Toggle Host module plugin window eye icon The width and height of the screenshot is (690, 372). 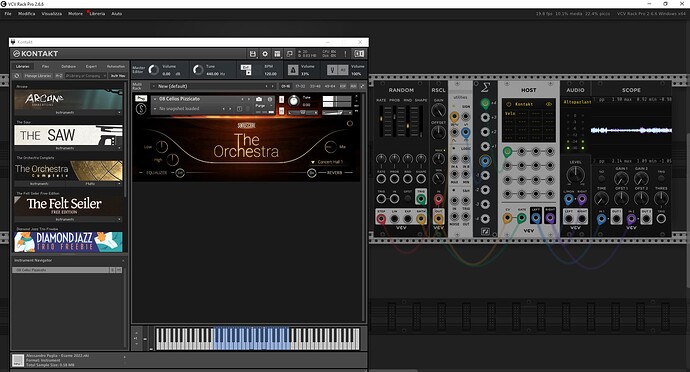[549, 104]
